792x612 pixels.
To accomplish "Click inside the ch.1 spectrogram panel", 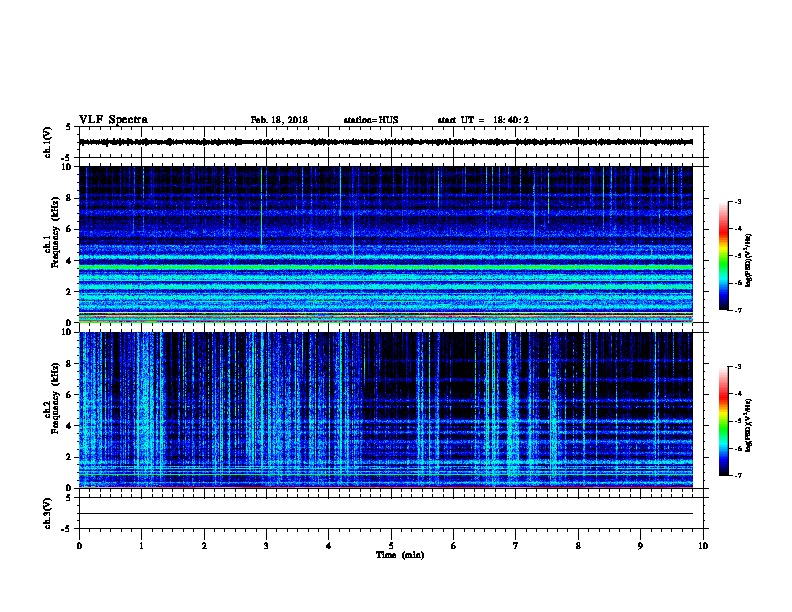I will (386, 244).
